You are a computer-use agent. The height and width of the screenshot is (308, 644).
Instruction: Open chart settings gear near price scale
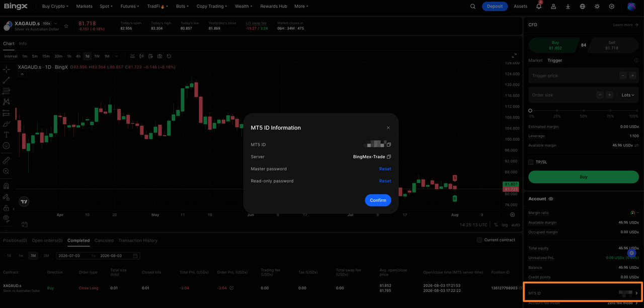coord(513,215)
